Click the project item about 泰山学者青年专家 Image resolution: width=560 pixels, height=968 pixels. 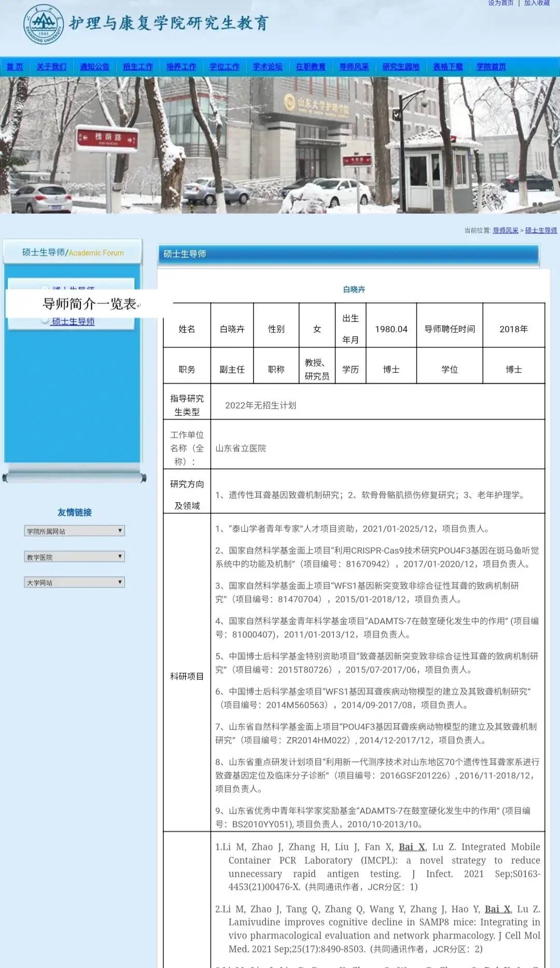pos(353,529)
